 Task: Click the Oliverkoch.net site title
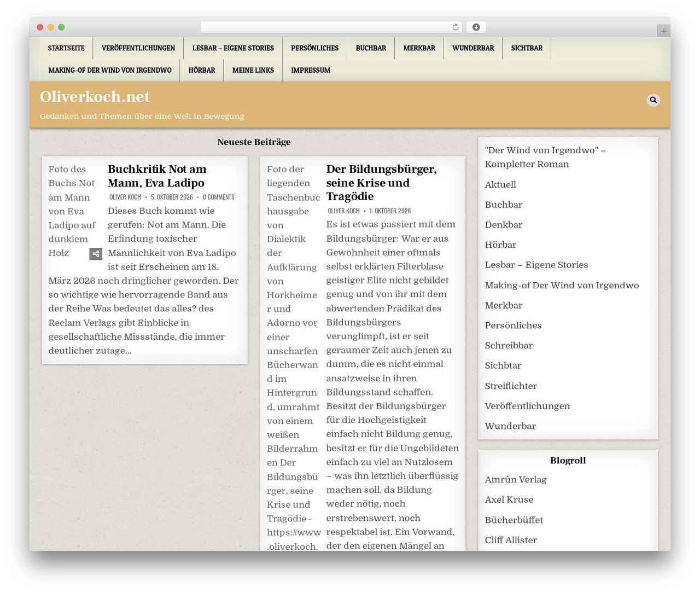pyautogui.click(x=95, y=97)
